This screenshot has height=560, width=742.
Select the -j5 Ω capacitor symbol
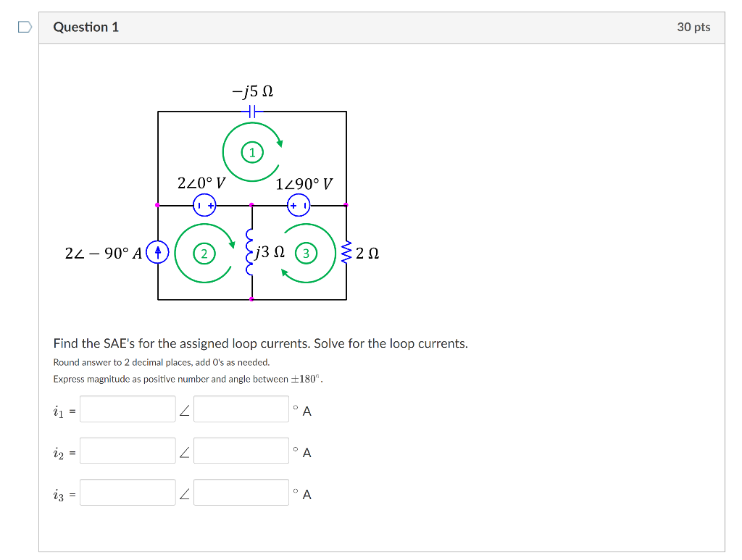[251, 110]
